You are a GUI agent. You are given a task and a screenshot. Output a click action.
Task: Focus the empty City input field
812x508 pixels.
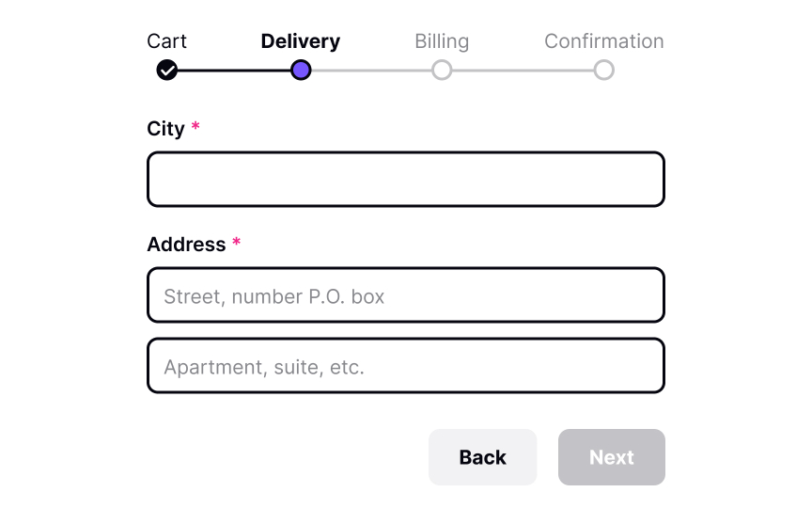(x=406, y=180)
